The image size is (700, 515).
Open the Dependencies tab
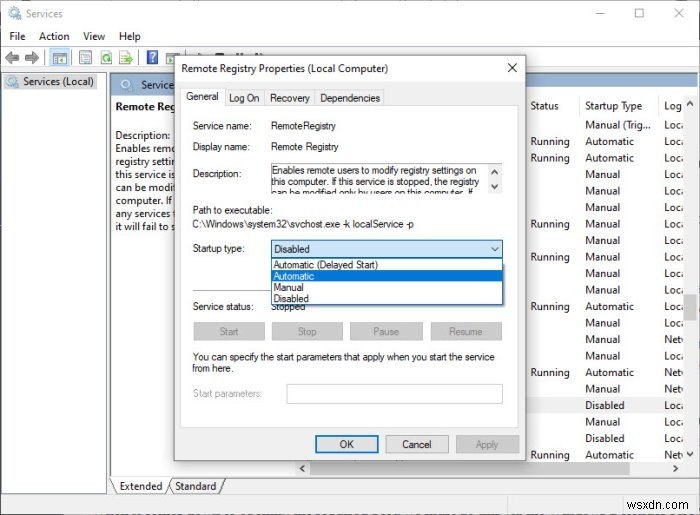pos(350,98)
